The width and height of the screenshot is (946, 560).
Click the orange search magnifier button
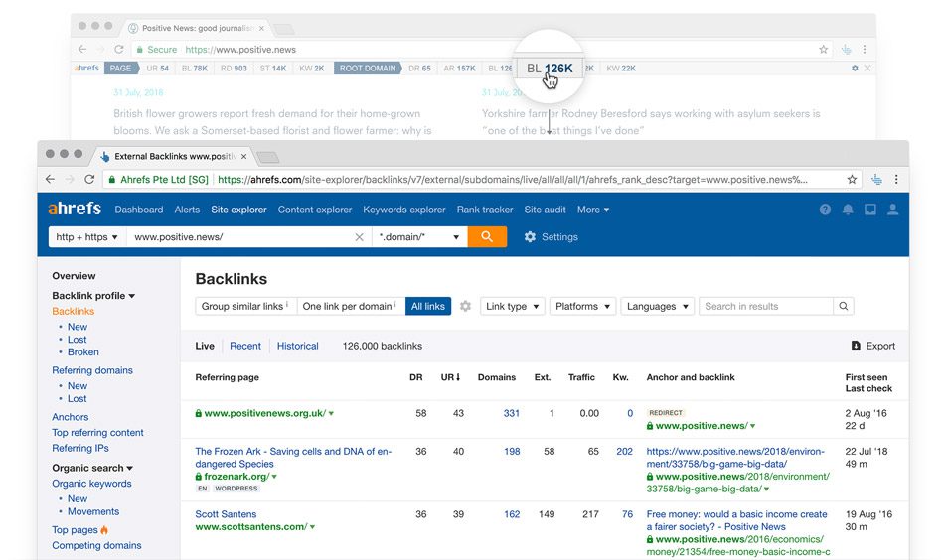487,237
